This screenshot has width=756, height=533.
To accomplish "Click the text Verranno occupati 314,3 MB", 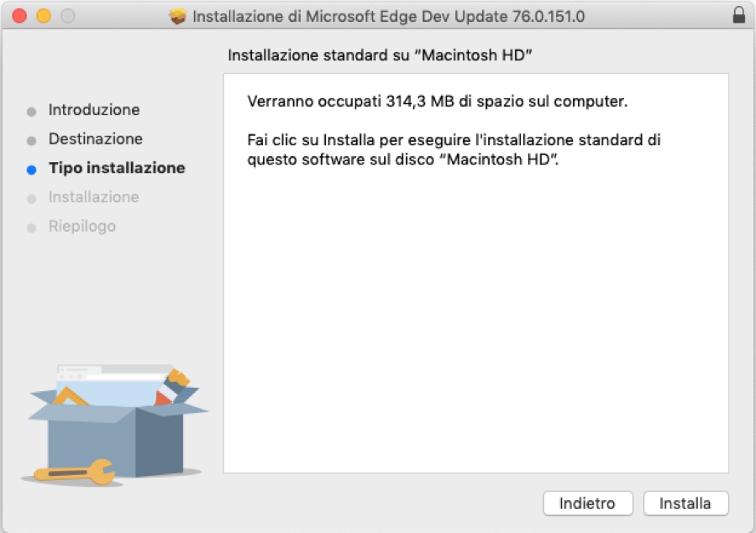I will point(438,102).
